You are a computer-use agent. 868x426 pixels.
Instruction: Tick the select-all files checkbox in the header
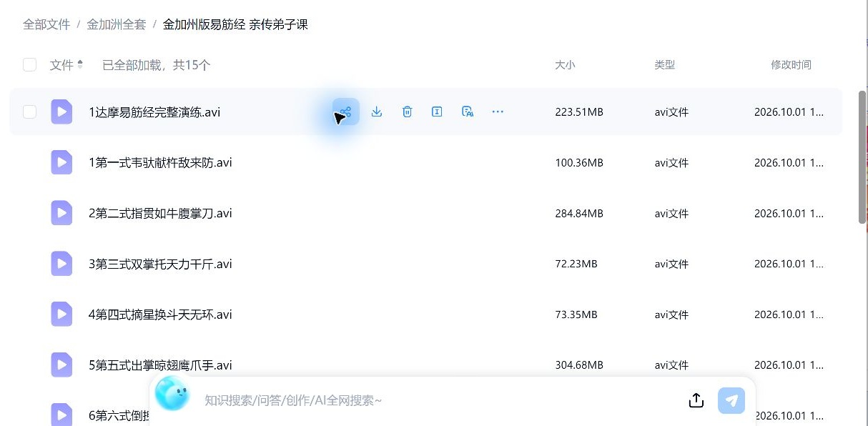[x=29, y=65]
